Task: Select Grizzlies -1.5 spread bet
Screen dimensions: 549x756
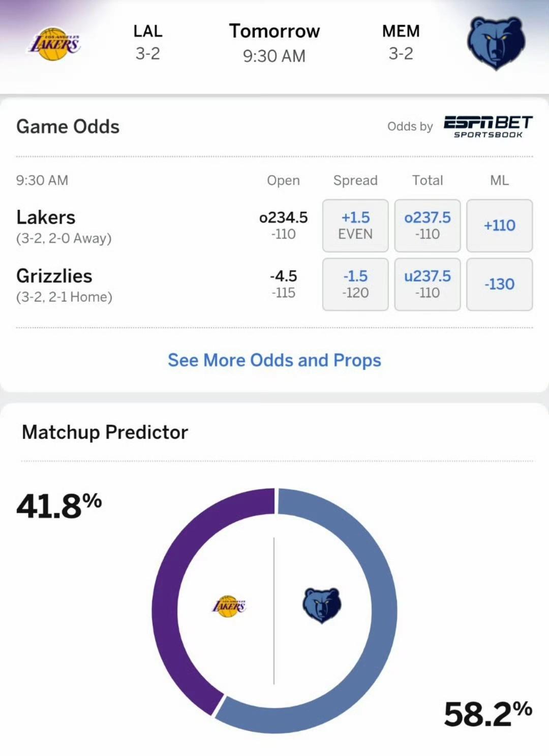Action: pyautogui.click(x=355, y=284)
